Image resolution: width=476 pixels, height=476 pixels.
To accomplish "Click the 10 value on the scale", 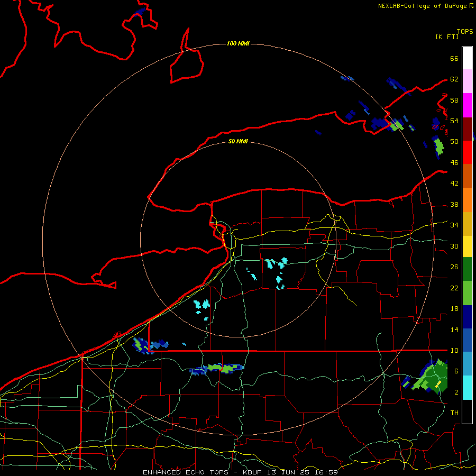I will click(454, 351).
